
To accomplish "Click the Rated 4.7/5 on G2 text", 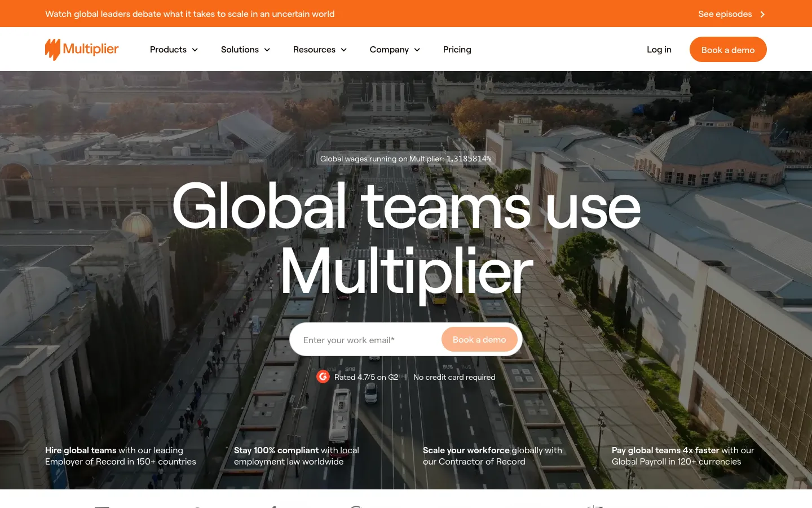I will pos(366,377).
